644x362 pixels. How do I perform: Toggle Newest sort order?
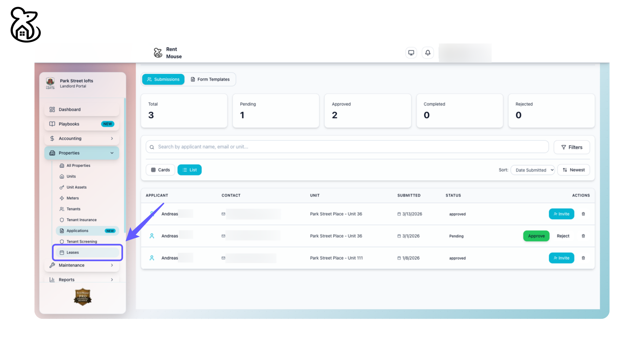573,170
